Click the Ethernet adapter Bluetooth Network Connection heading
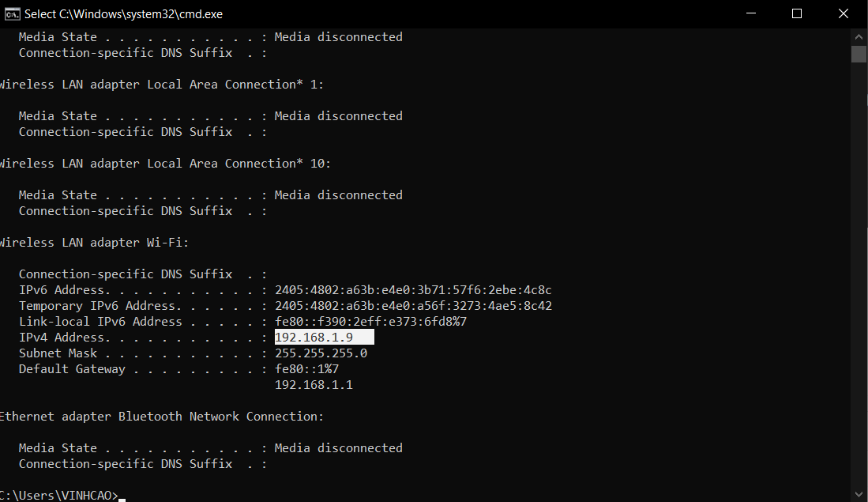This screenshot has height=502, width=868. (x=160, y=417)
